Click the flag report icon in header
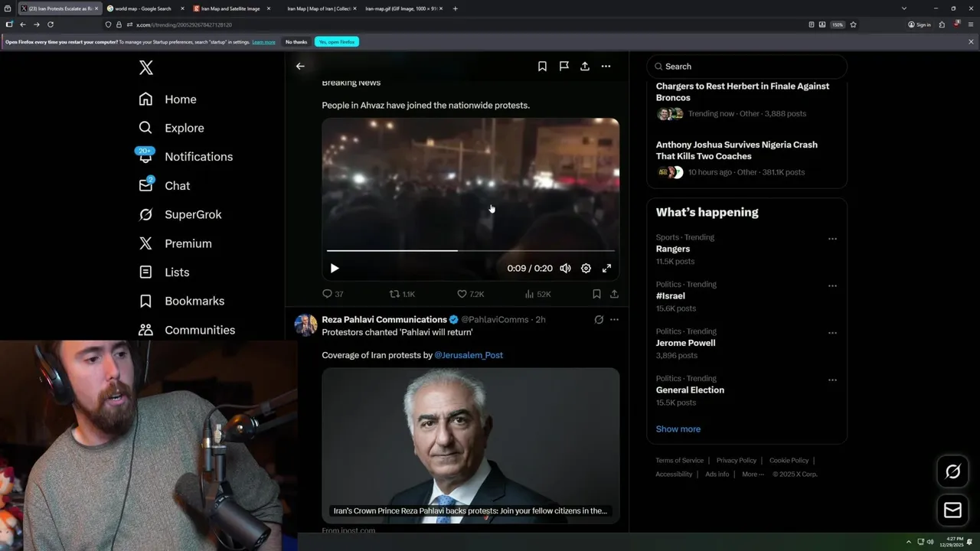980x551 pixels. 563,67
